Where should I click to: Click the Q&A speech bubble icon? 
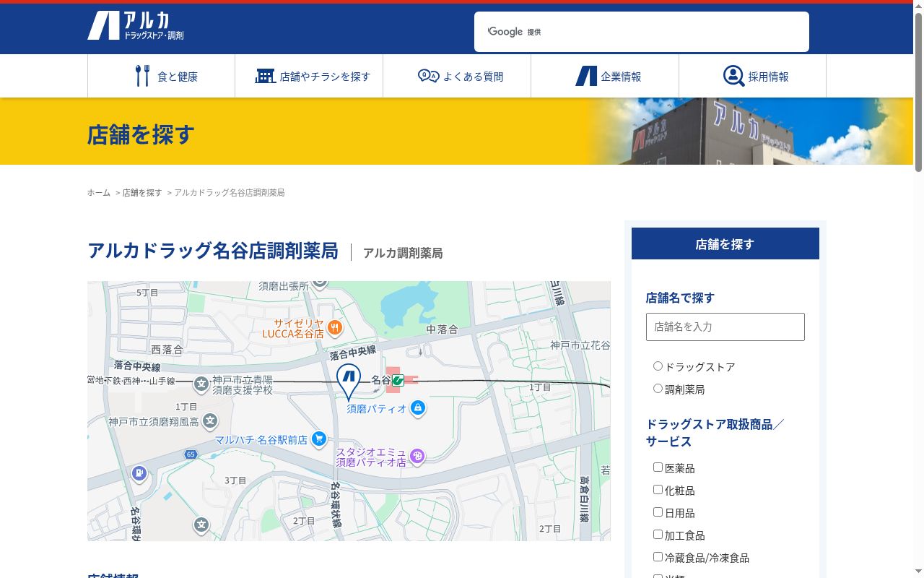coord(428,76)
